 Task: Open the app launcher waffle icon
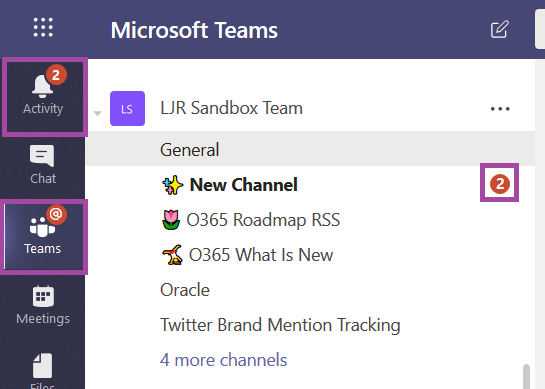pos(43,27)
